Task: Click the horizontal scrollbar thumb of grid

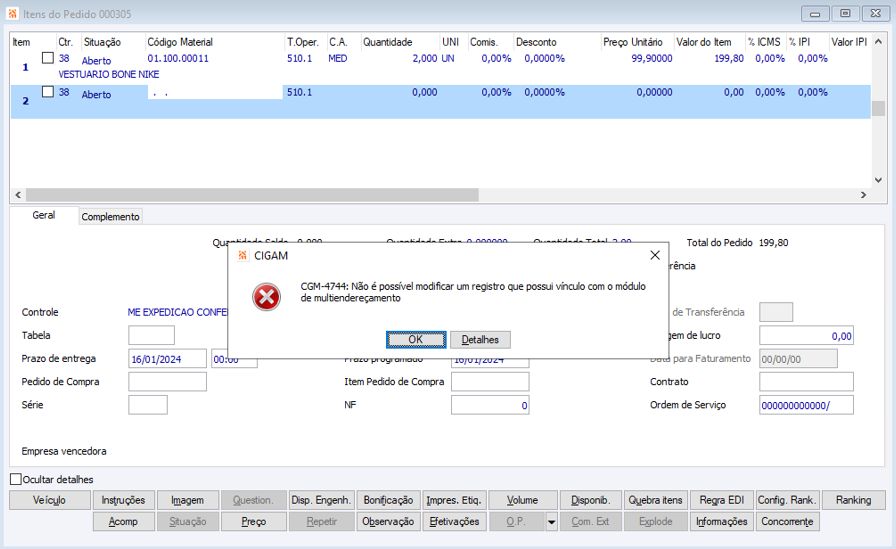Action: pyautogui.click(x=252, y=195)
